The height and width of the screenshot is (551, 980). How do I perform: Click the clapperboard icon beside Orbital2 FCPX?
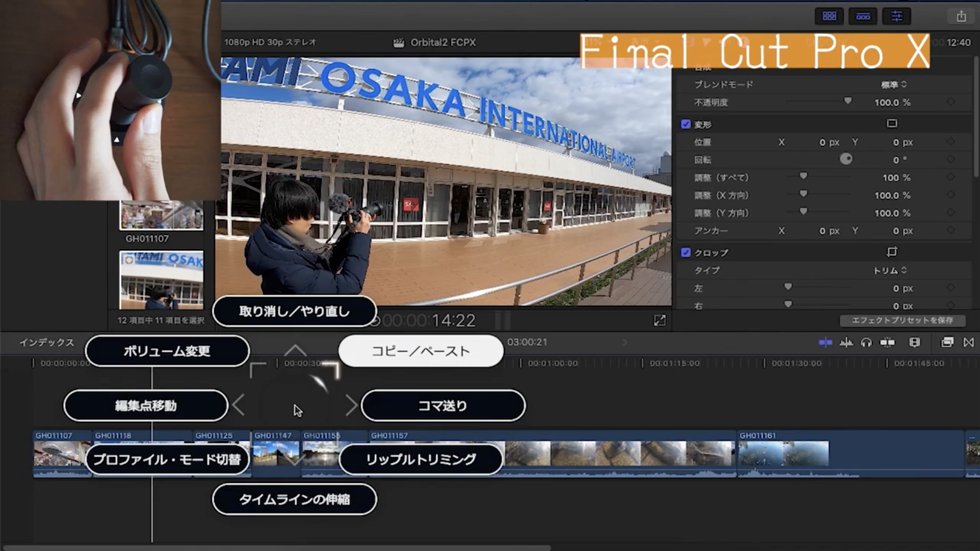click(x=399, y=43)
